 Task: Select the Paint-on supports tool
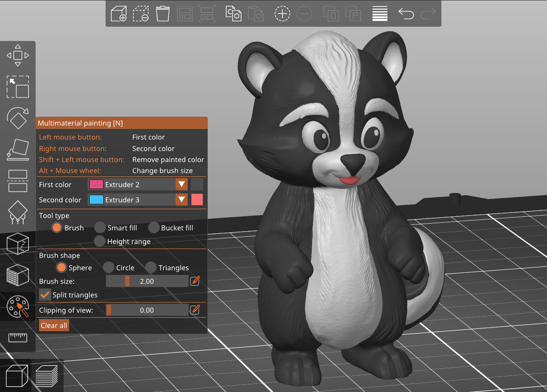click(x=18, y=212)
